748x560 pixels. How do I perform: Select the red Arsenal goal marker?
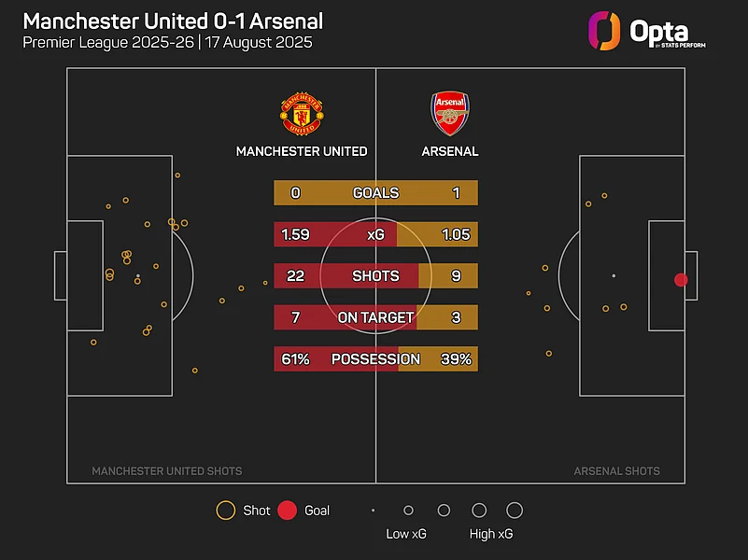(681, 280)
